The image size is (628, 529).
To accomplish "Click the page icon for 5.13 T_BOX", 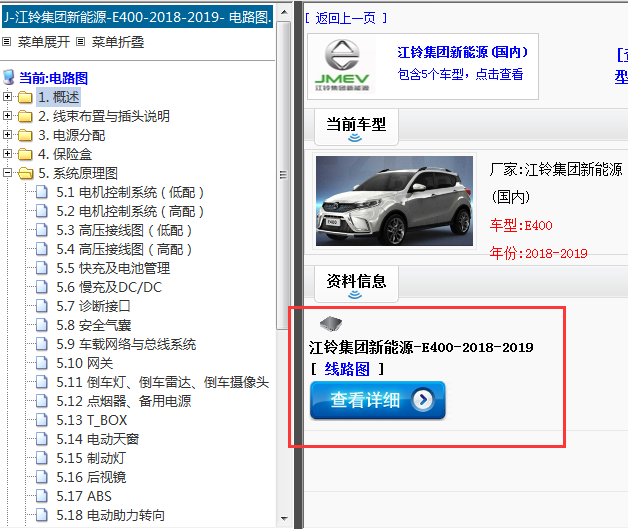I will coord(42,420).
